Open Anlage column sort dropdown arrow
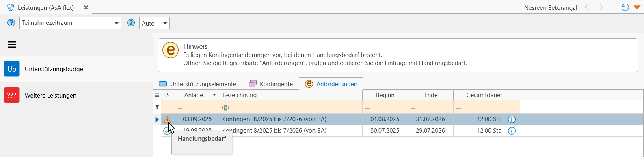Screen dimensions: 644x157 (x=214, y=95)
